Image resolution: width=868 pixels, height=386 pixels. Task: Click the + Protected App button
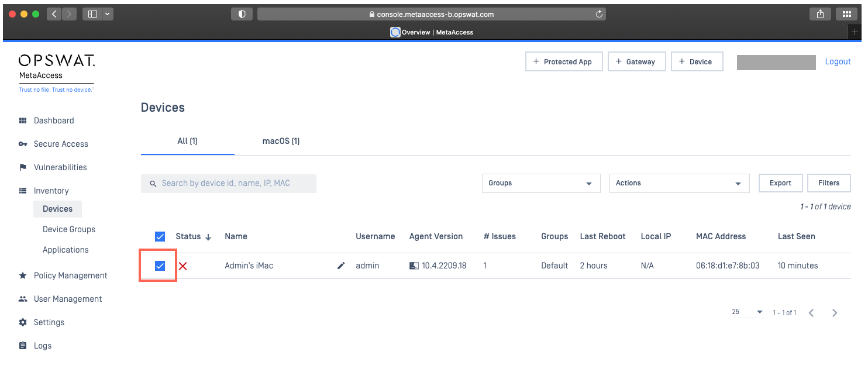tap(564, 61)
